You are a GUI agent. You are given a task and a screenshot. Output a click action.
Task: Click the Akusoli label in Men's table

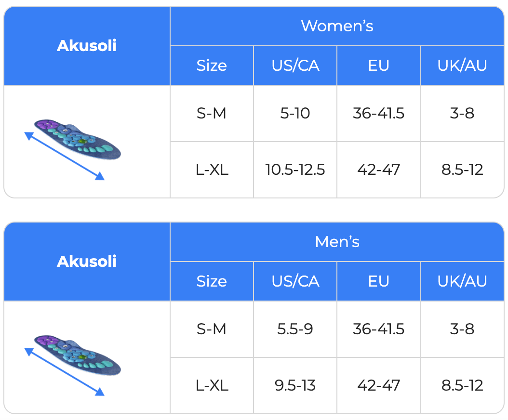click(87, 262)
